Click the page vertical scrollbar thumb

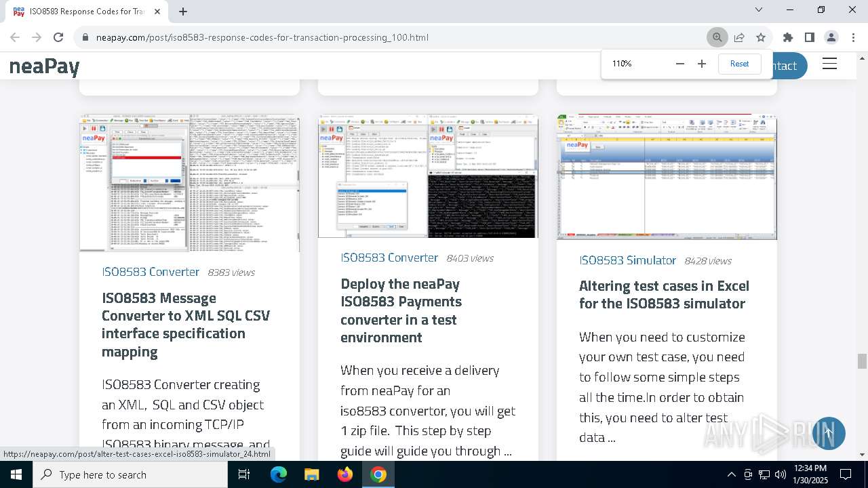pos(862,361)
